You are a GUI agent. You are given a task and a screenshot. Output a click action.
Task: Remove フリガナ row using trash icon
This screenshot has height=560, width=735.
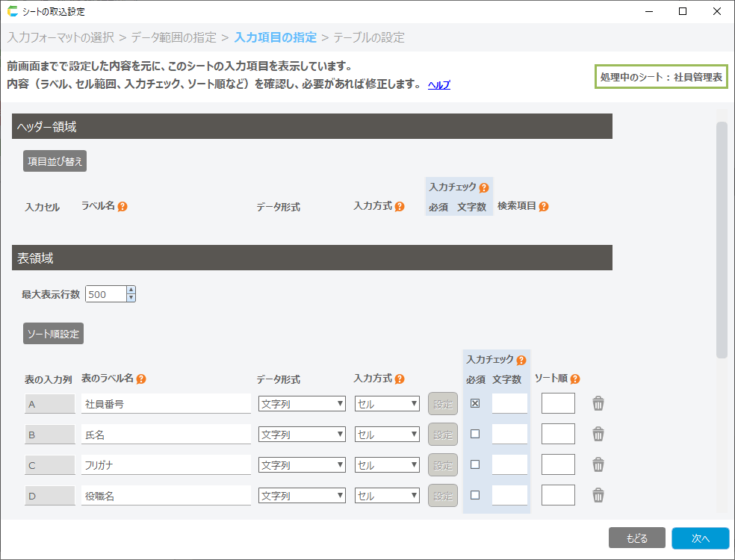(598, 464)
